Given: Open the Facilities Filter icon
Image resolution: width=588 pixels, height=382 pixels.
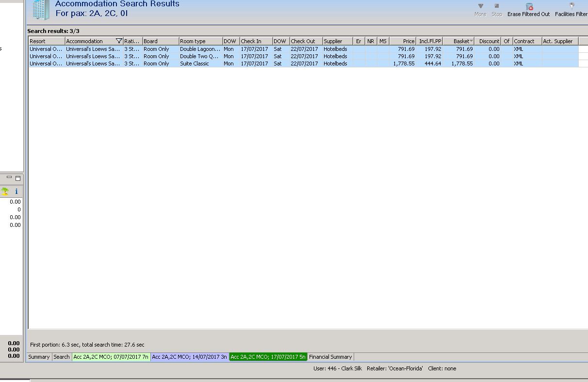Looking at the screenshot, I should [572, 6].
